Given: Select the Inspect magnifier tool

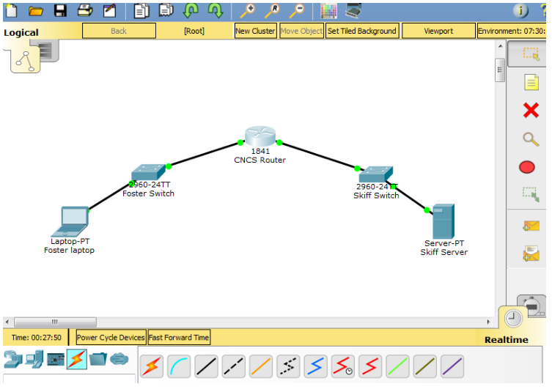Looking at the screenshot, I should (531, 139).
